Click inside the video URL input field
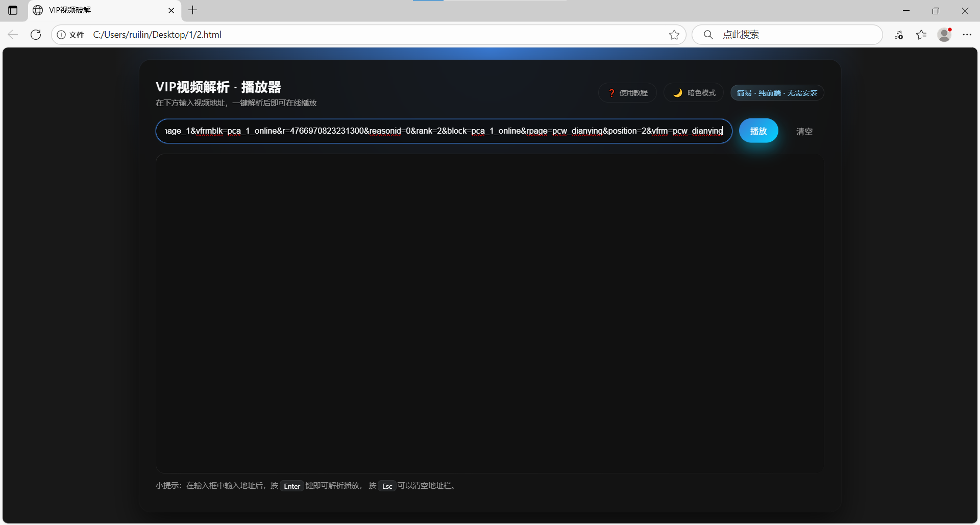The height and width of the screenshot is (525, 980). [x=443, y=131]
